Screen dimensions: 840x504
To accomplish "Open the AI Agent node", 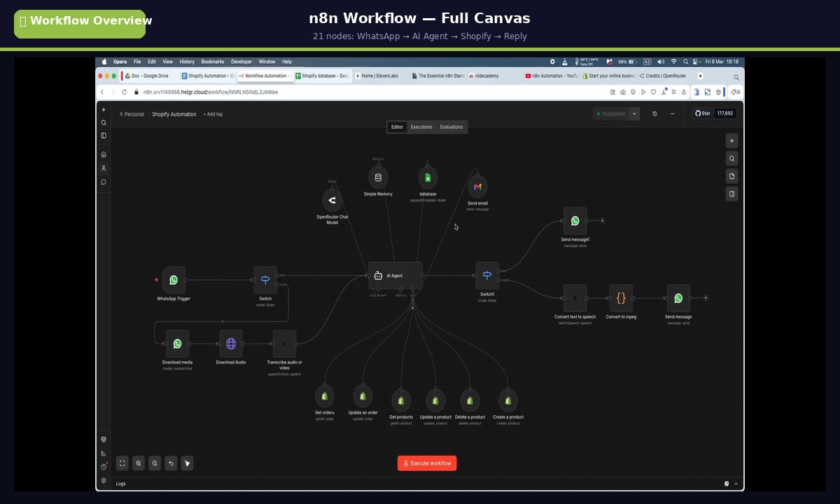I will 394,275.
